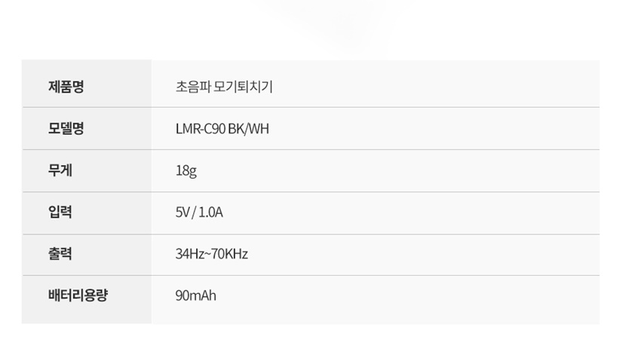Select the 초음파 모기퇴치기 product name text
Screen dimensions: 626x364
224,87
